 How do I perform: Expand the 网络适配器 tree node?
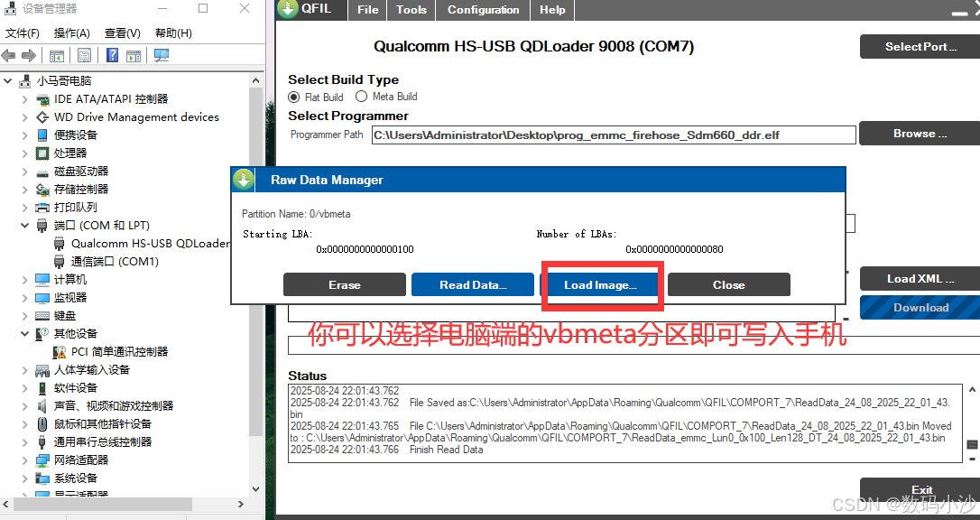coord(25,460)
